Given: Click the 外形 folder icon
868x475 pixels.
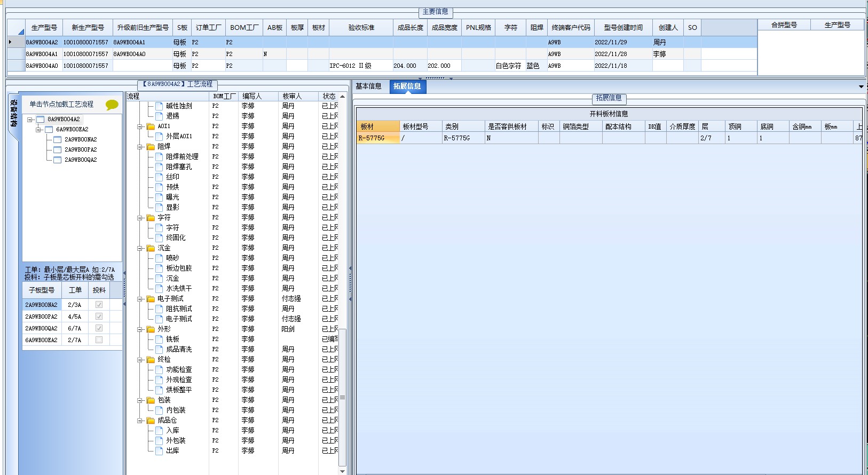Looking at the screenshot, I should tap(151, 329).
